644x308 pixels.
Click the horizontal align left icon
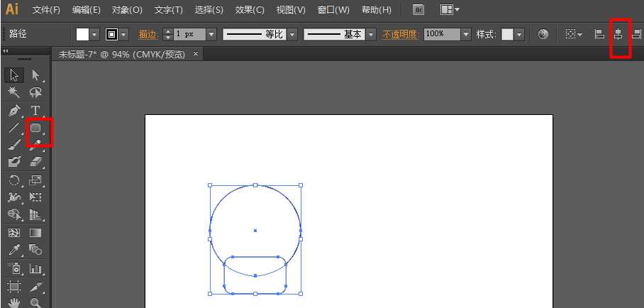(599, 35)
